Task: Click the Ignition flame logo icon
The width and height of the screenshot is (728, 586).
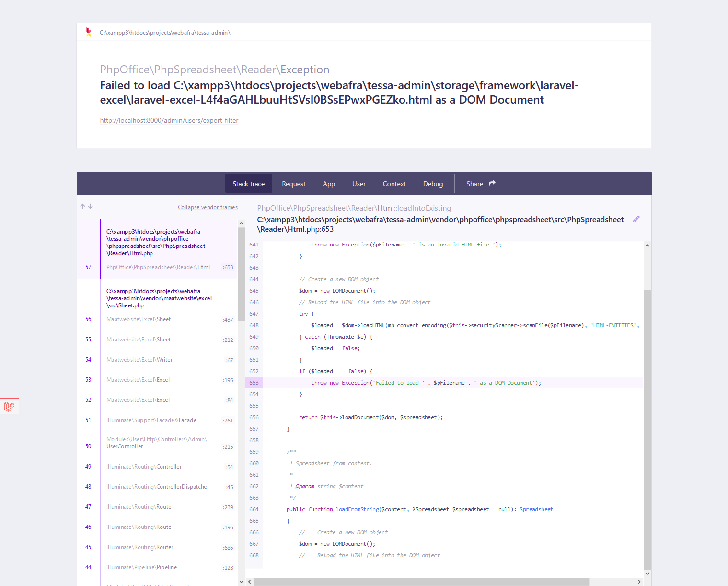Action: [88, 32]
